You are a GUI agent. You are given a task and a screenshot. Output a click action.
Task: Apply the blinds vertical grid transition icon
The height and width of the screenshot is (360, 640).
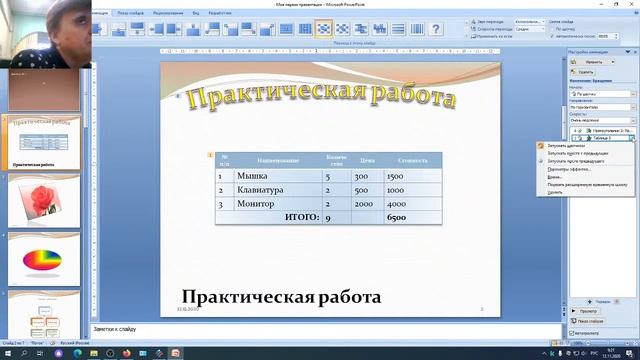304,29
